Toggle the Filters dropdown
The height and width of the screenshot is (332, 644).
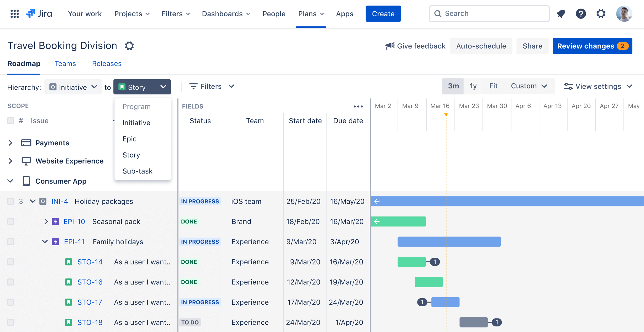coord(212,87)
